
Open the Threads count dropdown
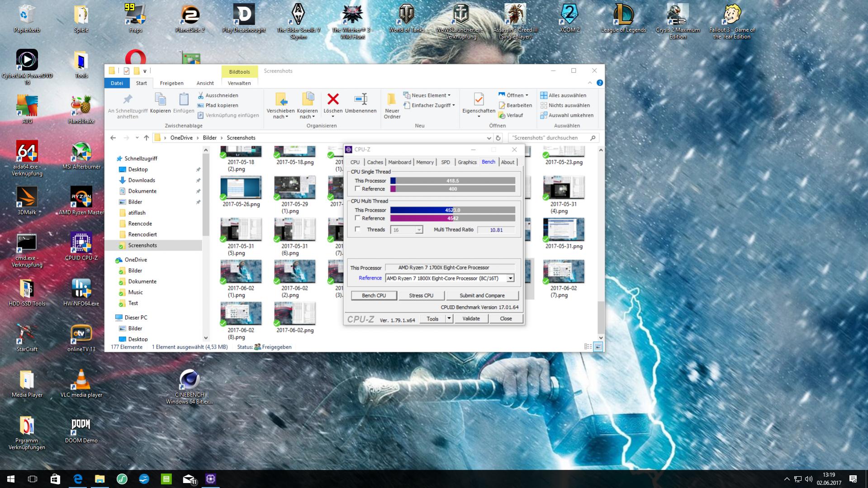pos(419,230)
